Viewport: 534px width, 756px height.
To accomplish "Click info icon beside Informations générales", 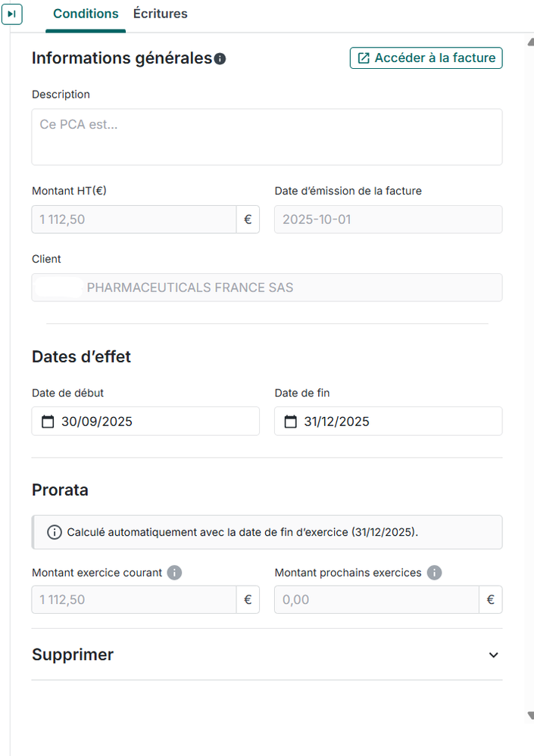I will pyautogui.click(x=220, y=58).
